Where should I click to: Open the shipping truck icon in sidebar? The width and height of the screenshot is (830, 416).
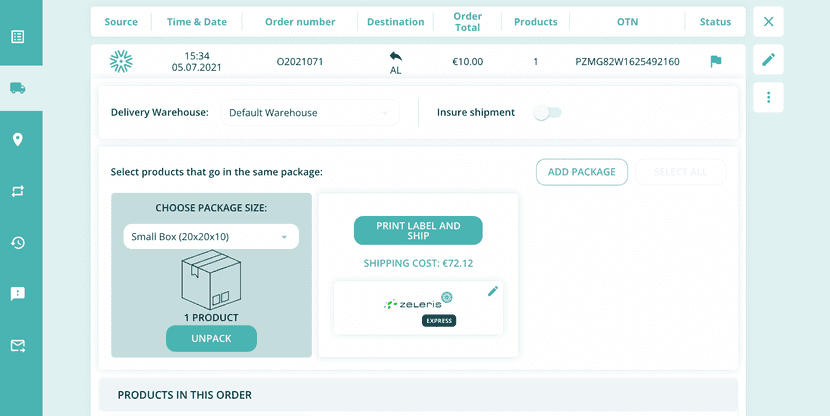tap(18, 88)
